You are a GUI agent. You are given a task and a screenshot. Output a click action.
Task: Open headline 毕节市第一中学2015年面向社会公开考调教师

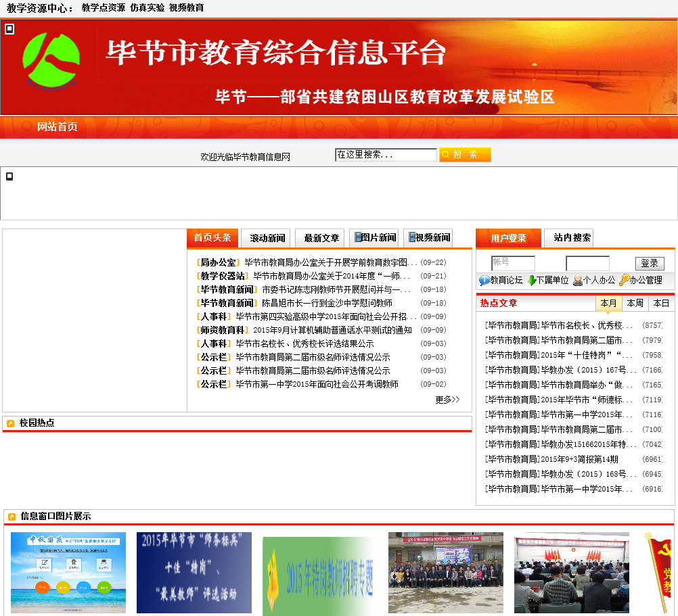pos(317,384)
